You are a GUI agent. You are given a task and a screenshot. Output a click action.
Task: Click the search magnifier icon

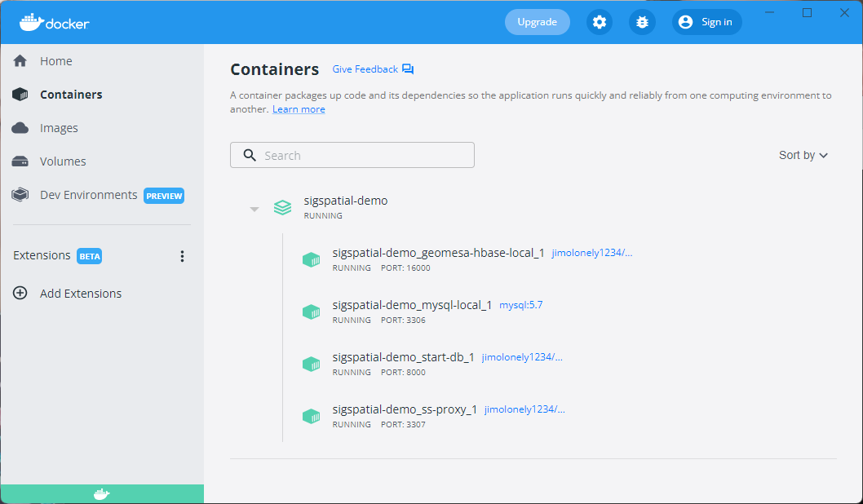[x=250, y=155]
